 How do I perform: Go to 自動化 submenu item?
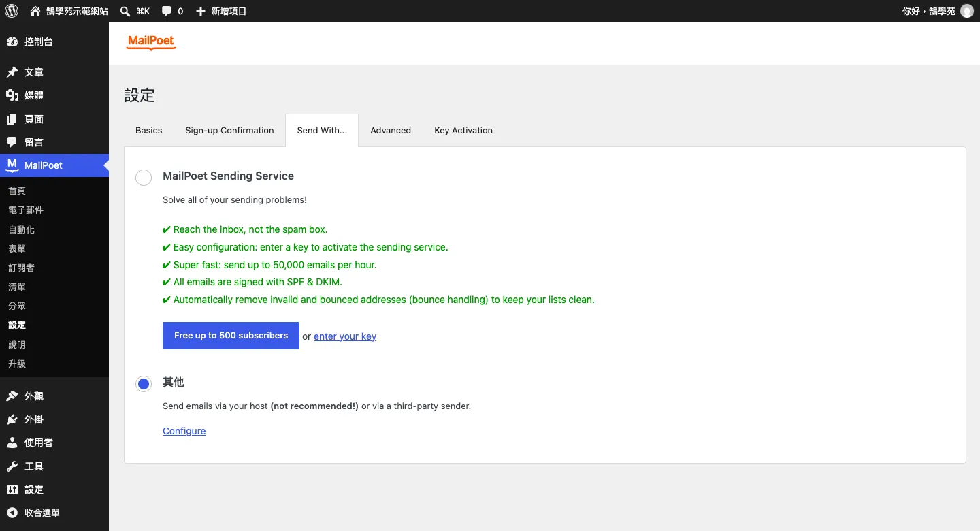click(x=22, y=229)
